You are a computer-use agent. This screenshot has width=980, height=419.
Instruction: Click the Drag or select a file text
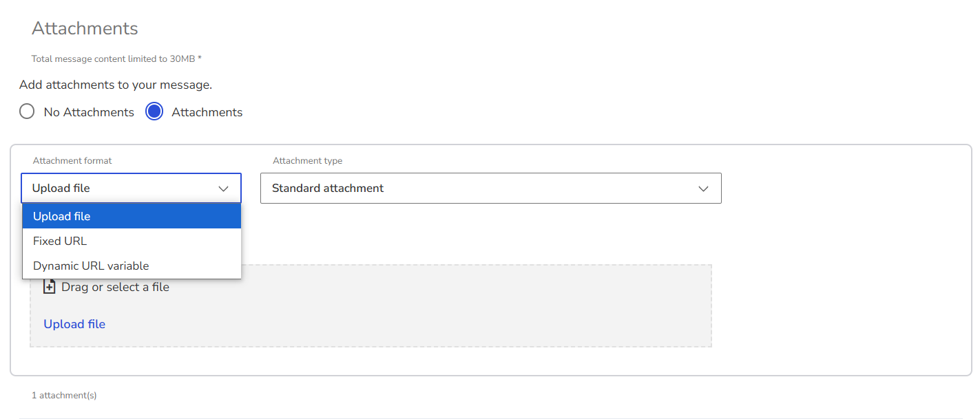tap(115, 287)
